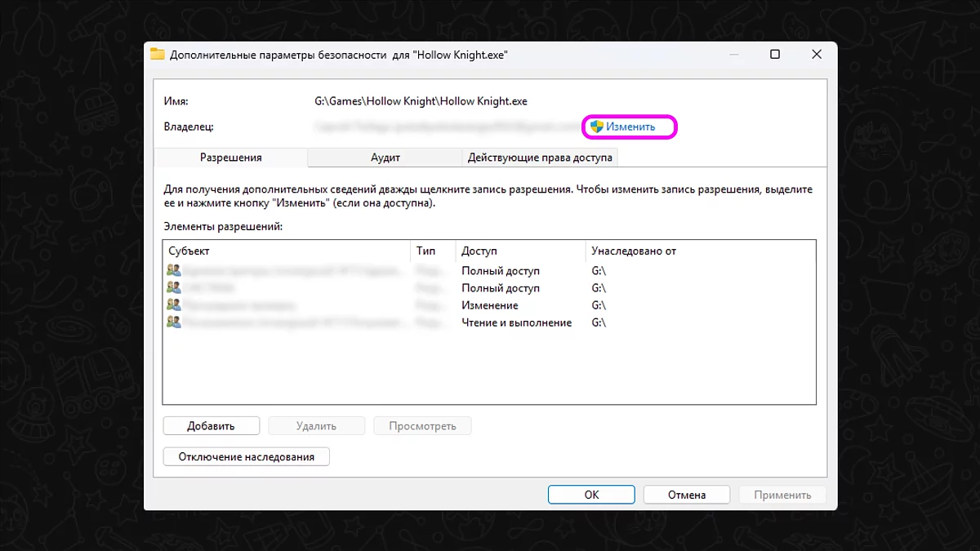This screenshot has width=980, height=551.
Task: Open the "Действующие права доступа" tab
Action: click(x=540, y=157)
